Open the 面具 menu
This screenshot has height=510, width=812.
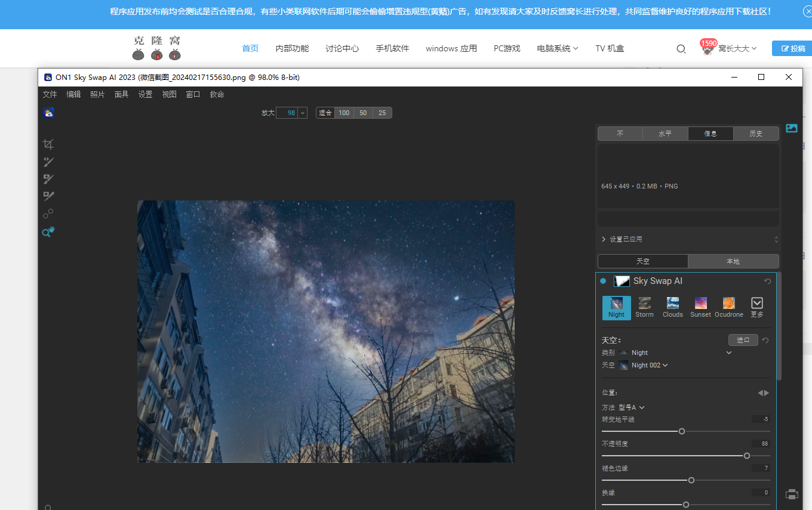[x=122, y=94]
